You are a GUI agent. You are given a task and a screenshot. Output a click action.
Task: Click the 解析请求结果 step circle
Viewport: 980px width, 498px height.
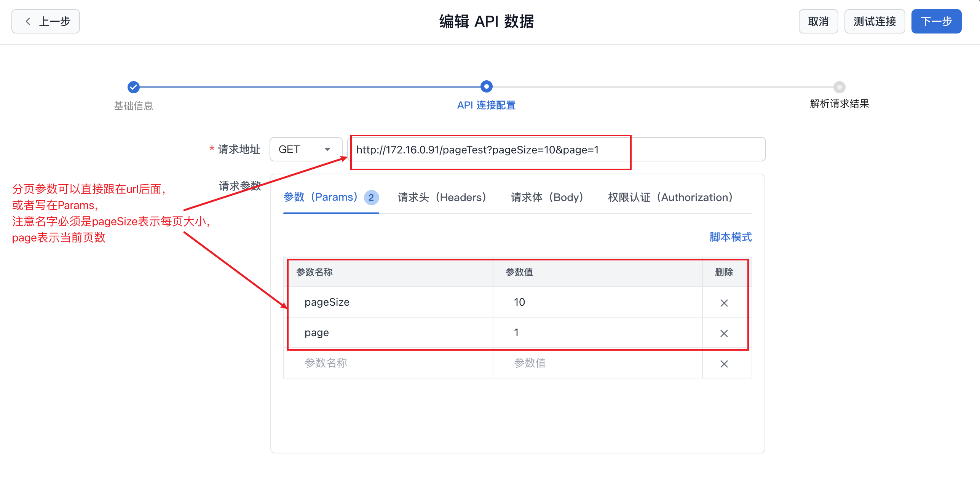[x=839, y=87]
